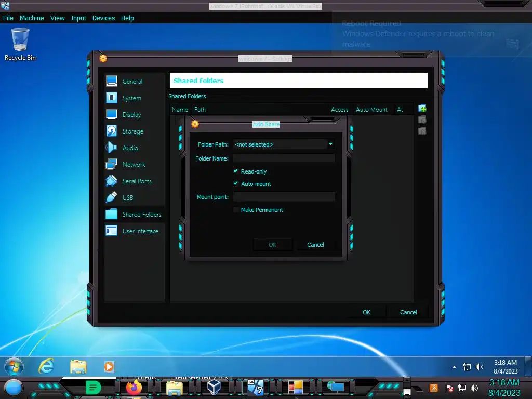Click the remove shared folder icon
The image size is (532, 399).
click(422, 130)
